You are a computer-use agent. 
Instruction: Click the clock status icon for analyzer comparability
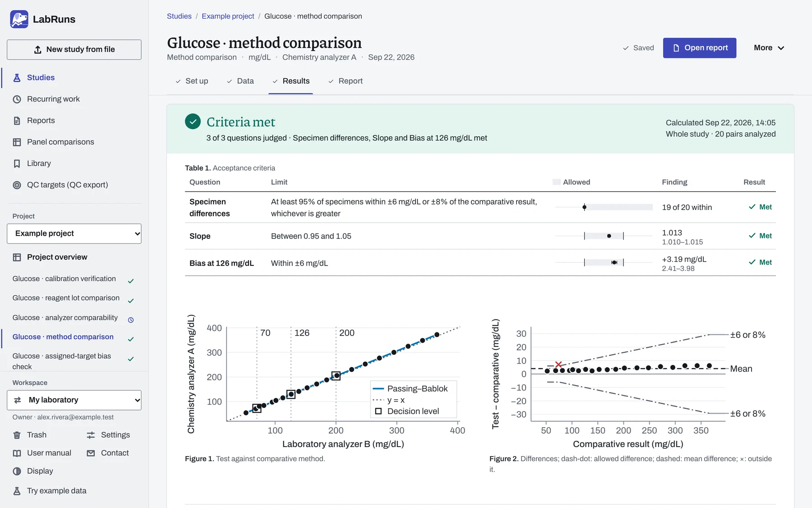pyautogui.click(x=131, y=320)
